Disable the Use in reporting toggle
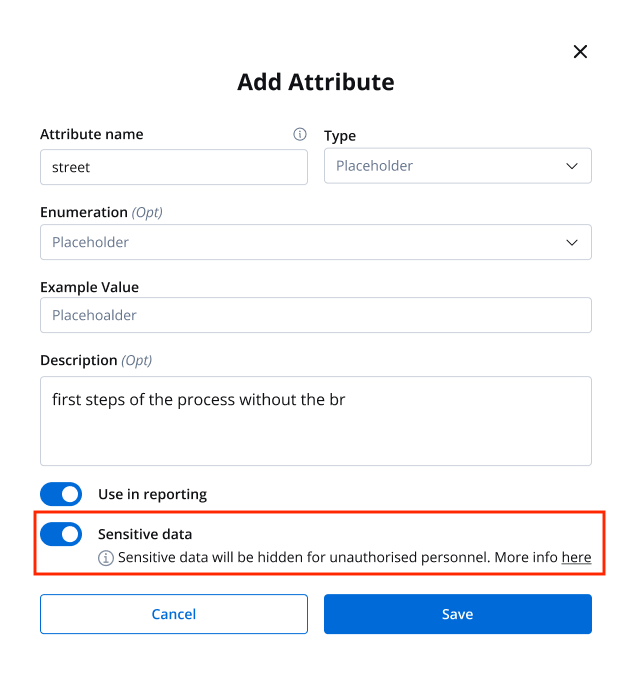 point(61,494)
